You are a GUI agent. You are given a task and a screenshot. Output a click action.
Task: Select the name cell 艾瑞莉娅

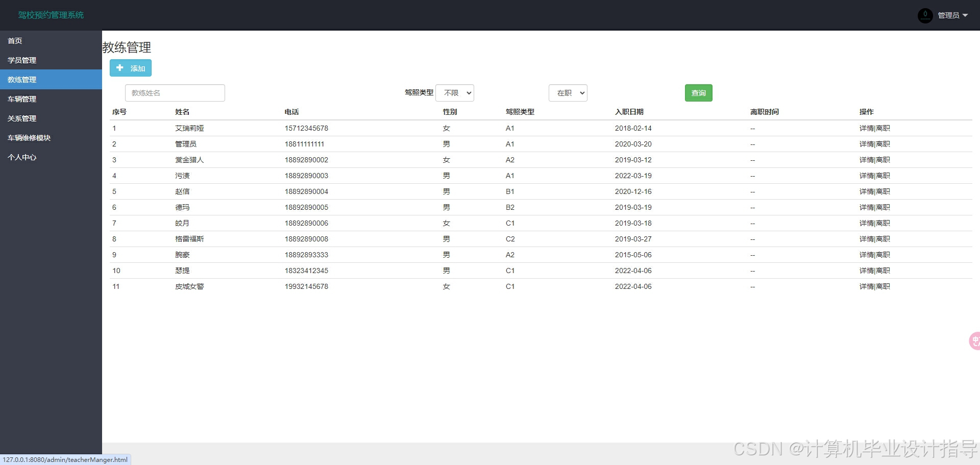click(189, 128)
